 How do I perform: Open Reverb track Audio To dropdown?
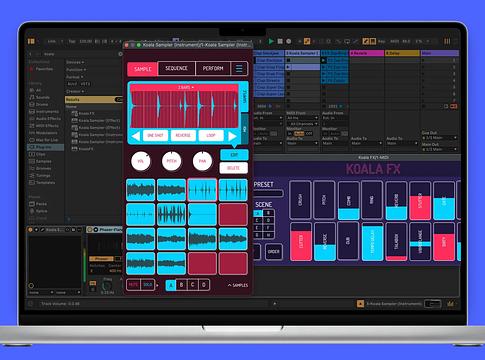[x=366, y=143]
